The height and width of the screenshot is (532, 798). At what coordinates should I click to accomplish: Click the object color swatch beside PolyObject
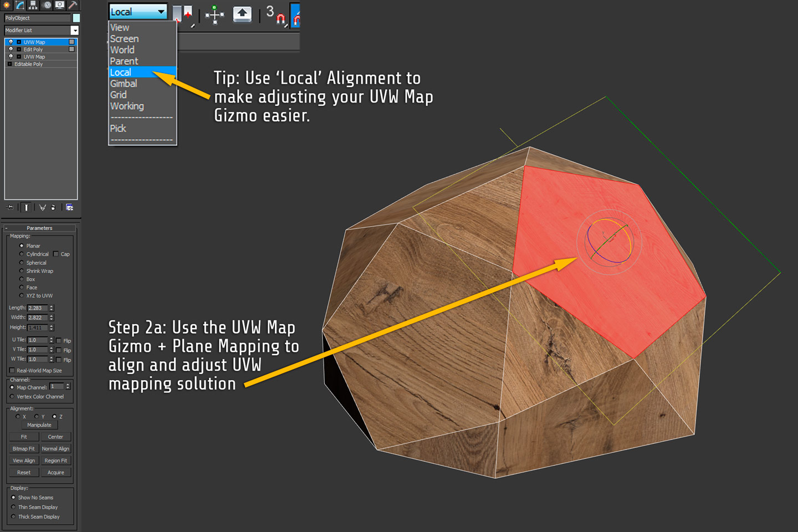[x=76, y=18]
